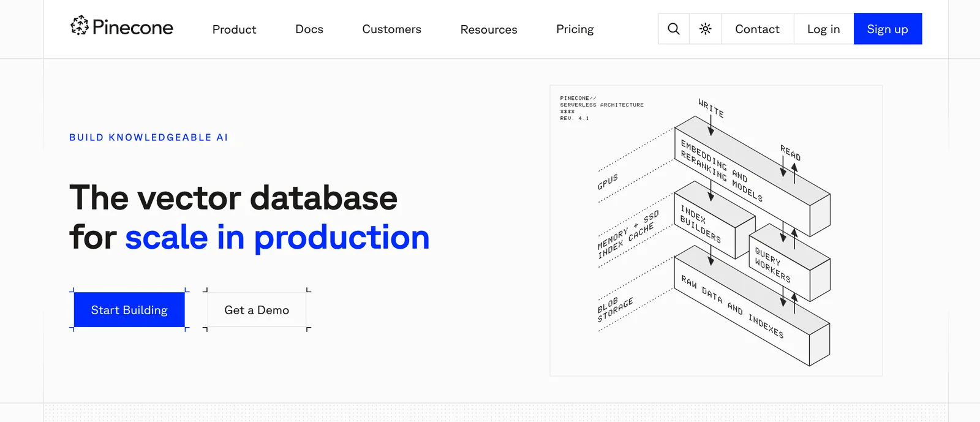Click the Contact link
The image size is (980, 422).
pos(757,29)
